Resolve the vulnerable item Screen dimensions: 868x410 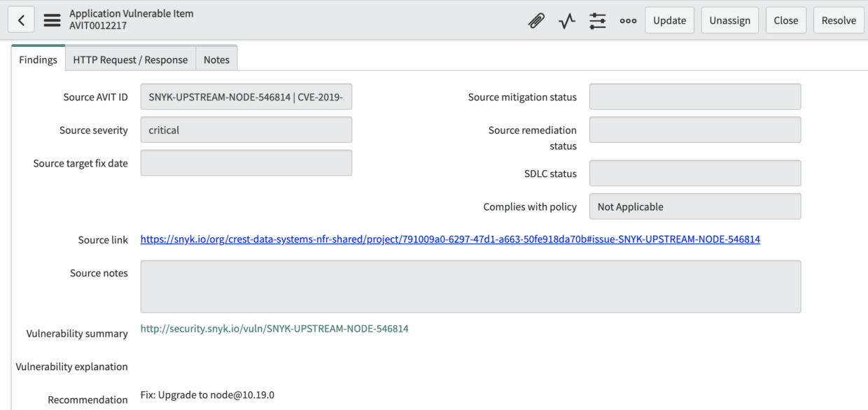pos(839,20)
